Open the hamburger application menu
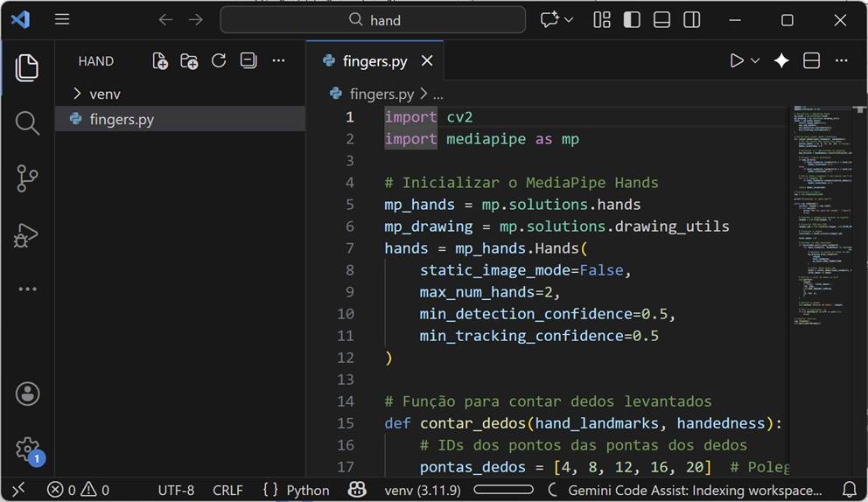Screen dimensions: 868x502 pos(62,20)
